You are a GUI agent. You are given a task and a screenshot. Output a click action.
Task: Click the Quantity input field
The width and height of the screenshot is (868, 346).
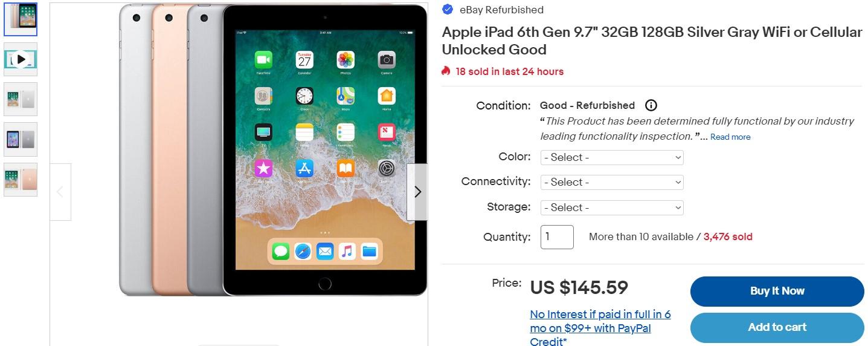click(557, 237)
